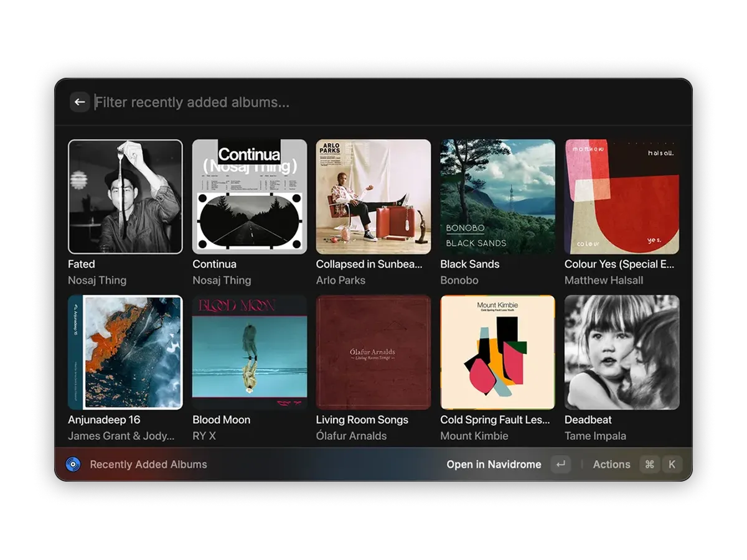Select Cold Spring Fault Less Youth by Mount Kimbie
Image resolution: width=747 pixels, height=560 pixels.
(x=497, y=352)
